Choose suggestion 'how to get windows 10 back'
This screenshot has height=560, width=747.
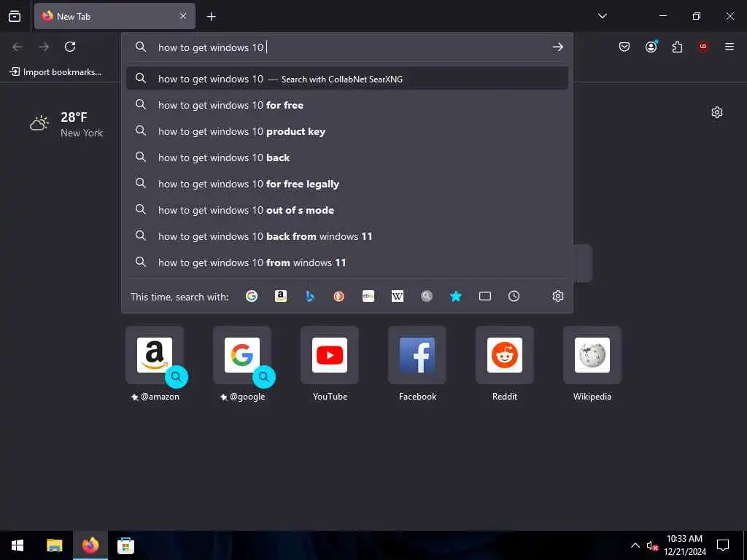point(347,157)
